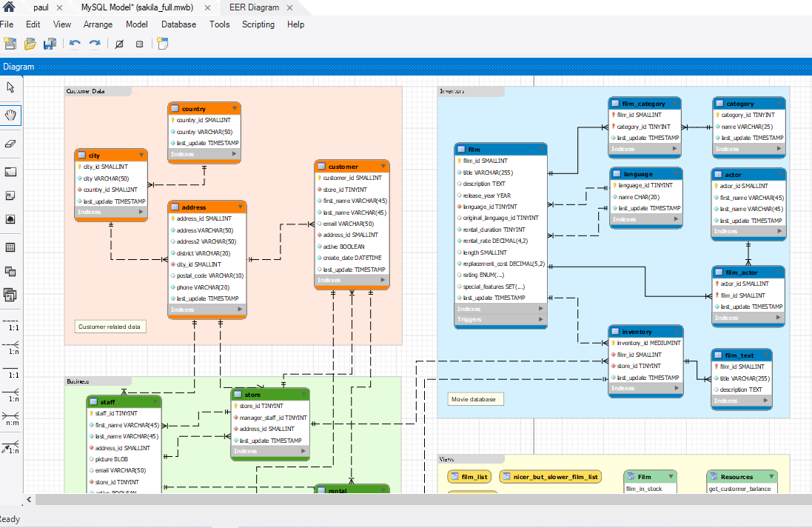Open the Arrange menu
The height and width of the screenshot is (528, 812).
tap(98, 24)
